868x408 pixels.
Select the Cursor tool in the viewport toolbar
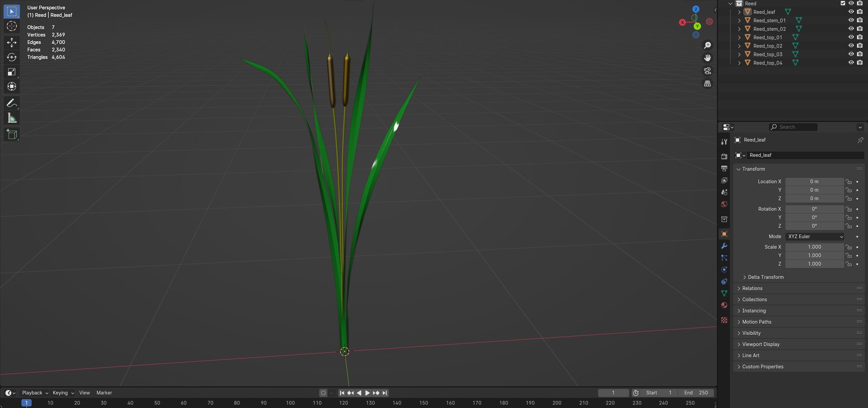pyautogui.click(x=12, y=26)
